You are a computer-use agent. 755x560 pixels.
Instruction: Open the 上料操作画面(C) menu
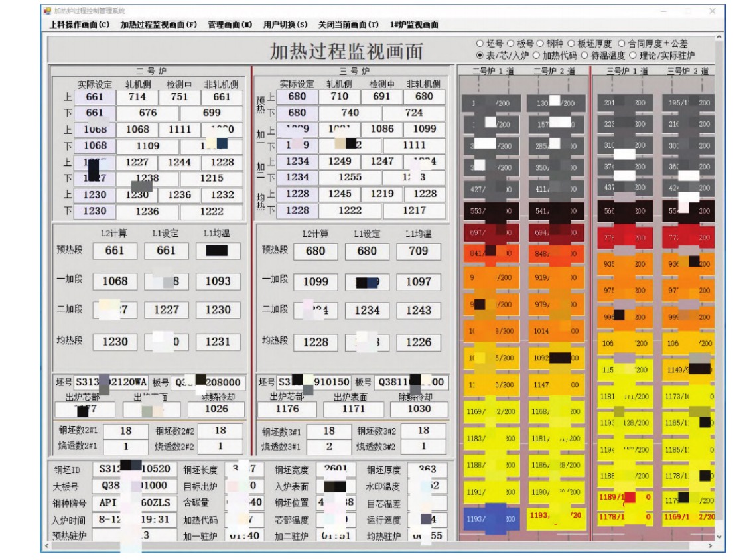coord(80,25)
